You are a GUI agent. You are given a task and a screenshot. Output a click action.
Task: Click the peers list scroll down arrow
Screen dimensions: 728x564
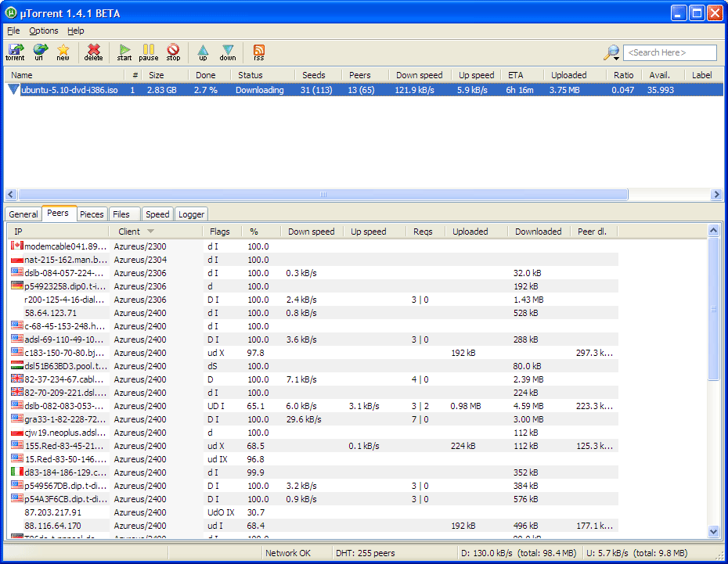click(714, 531)
